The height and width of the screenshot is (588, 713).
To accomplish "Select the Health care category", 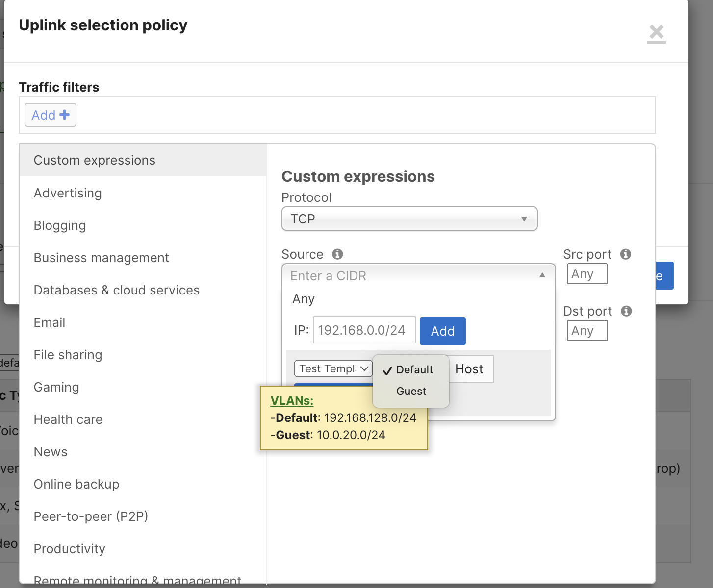I will [68, 419].
